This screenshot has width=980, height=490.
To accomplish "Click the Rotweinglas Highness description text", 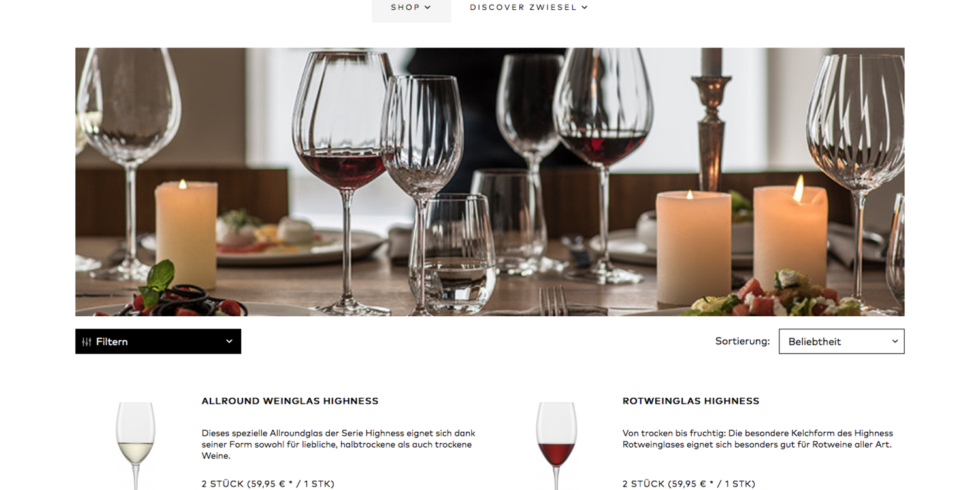I will (x=757, y=439).
